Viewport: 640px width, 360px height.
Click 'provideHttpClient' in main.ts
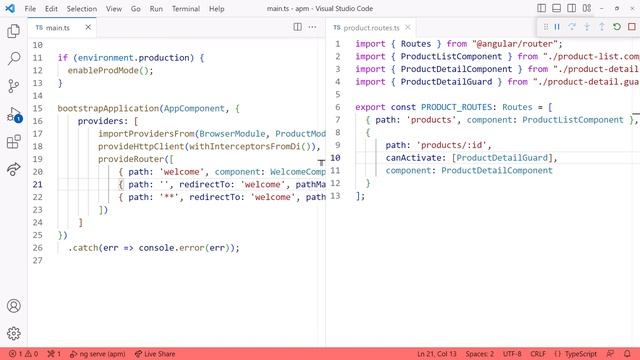click(x=141, y=147)
